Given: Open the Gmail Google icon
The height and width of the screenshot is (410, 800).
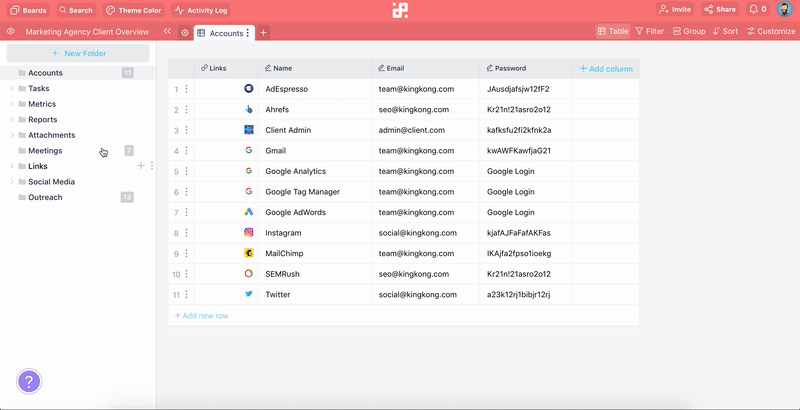Looking at the screenshot, I should pyautogui.click(x=248, y=150).
